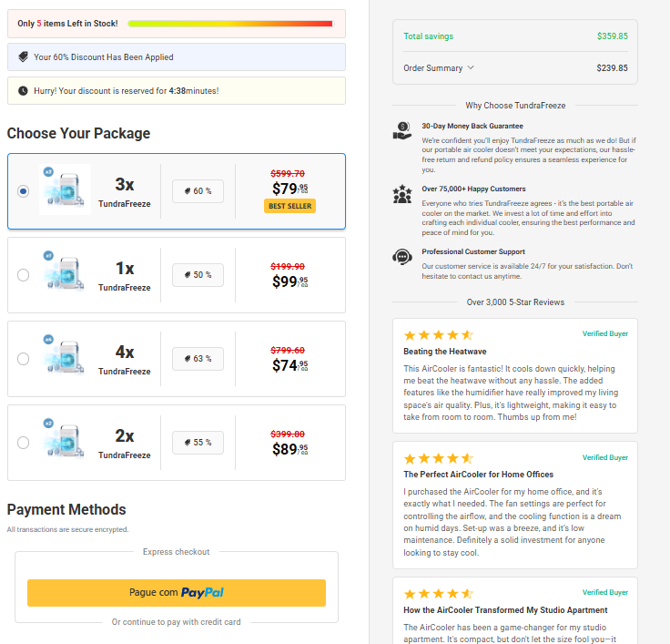
Task: Click the star rating on the Beating the Heatwave review
Action: coord(439,335)
